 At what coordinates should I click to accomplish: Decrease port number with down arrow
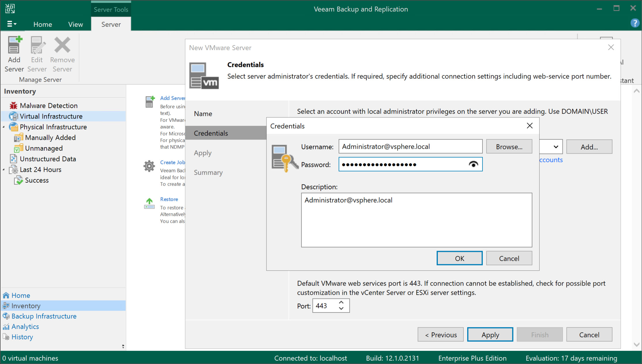click(341, 309)
